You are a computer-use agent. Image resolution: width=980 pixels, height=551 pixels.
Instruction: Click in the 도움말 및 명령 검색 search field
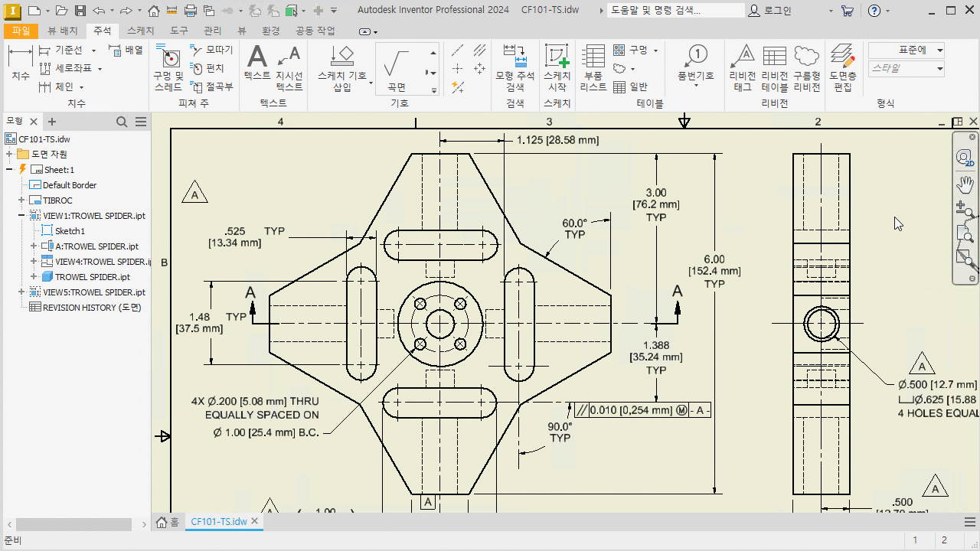[675, 11]
